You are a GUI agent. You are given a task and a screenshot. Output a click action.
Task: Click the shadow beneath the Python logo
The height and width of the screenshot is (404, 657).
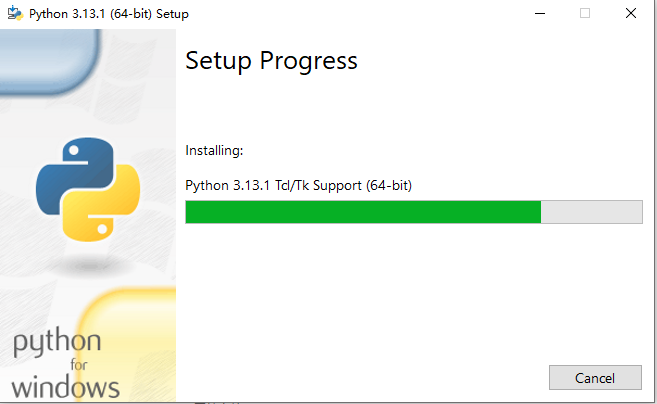tap(88, 262)
